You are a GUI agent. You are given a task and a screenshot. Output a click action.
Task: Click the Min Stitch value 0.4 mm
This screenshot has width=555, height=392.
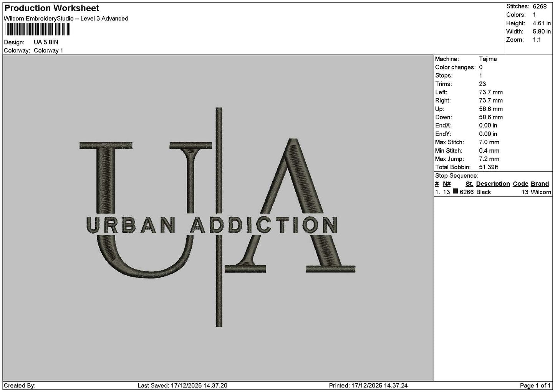point(489,151)
